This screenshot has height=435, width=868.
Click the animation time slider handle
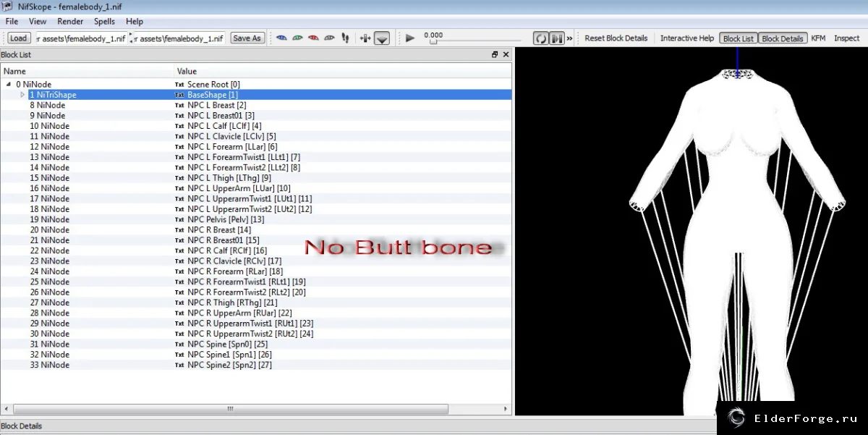click(433, 42)
